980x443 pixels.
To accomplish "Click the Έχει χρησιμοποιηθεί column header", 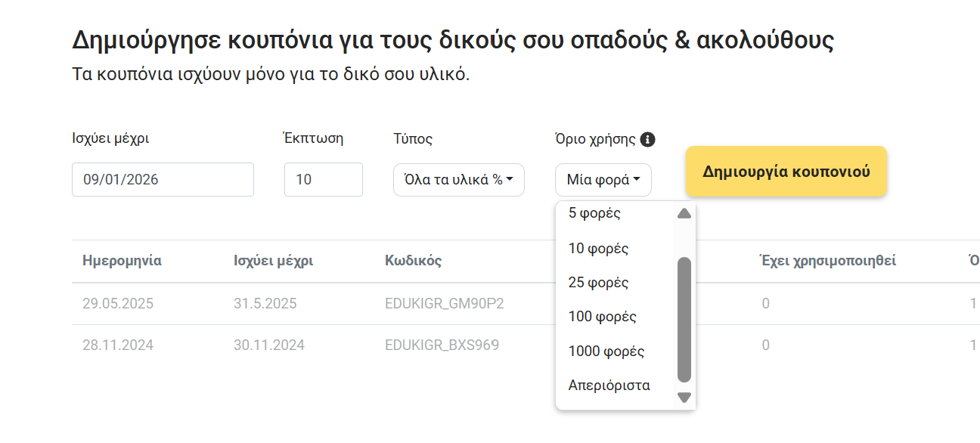I will point(828,261).
